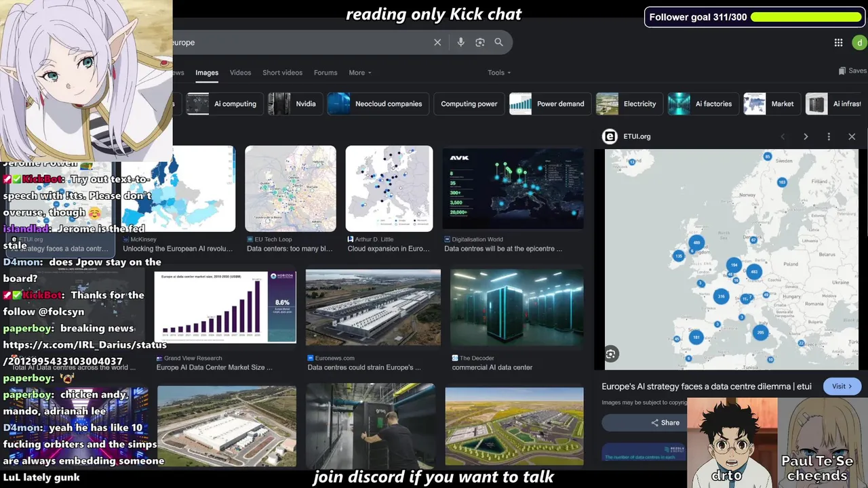Select the Computing power filter chip

(x=469, y=104)
